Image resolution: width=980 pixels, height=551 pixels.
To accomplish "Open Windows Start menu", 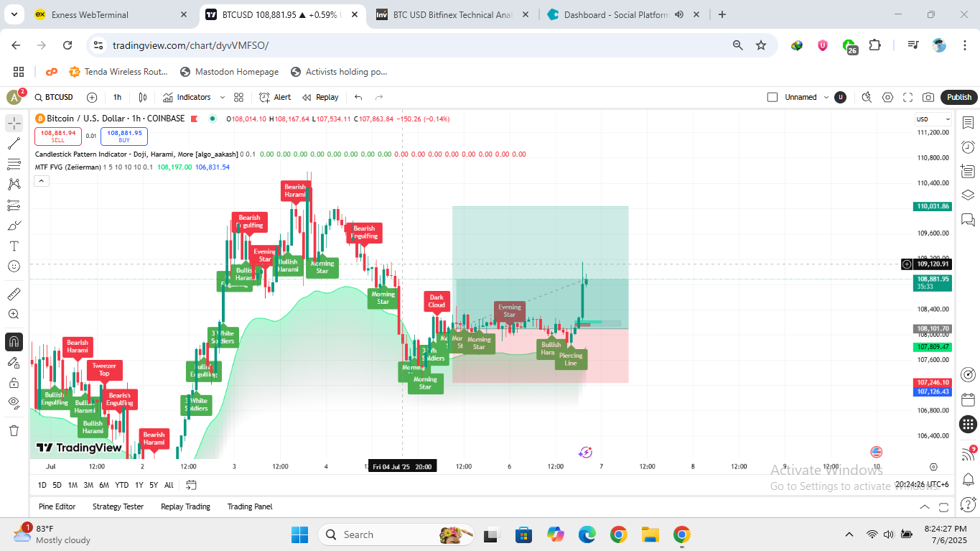I will point(299,534).
